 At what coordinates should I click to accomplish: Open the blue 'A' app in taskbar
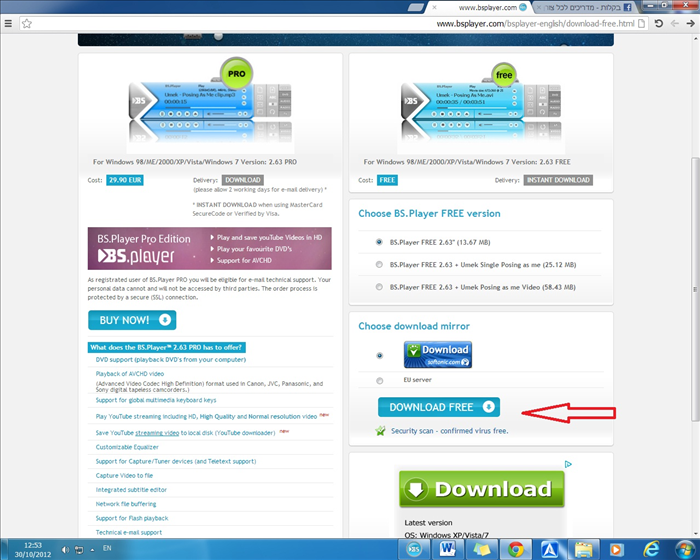point(550,549)
